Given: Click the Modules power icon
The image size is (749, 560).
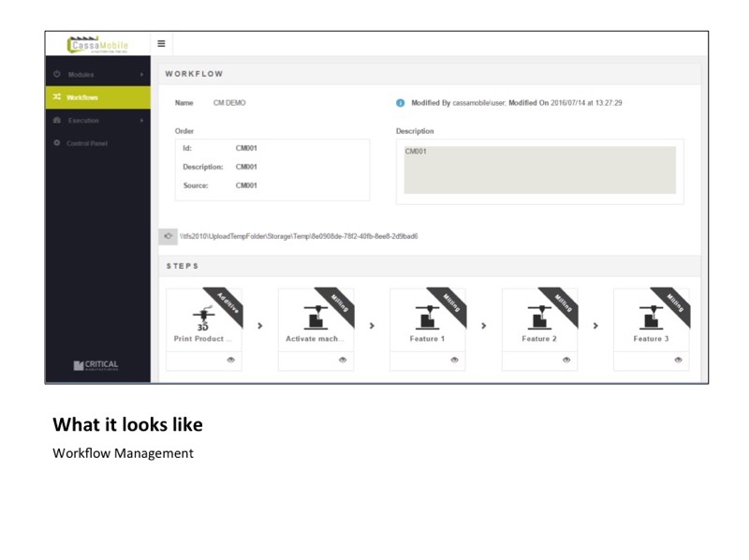Looking at the screenshot, I should coord(57,74).
